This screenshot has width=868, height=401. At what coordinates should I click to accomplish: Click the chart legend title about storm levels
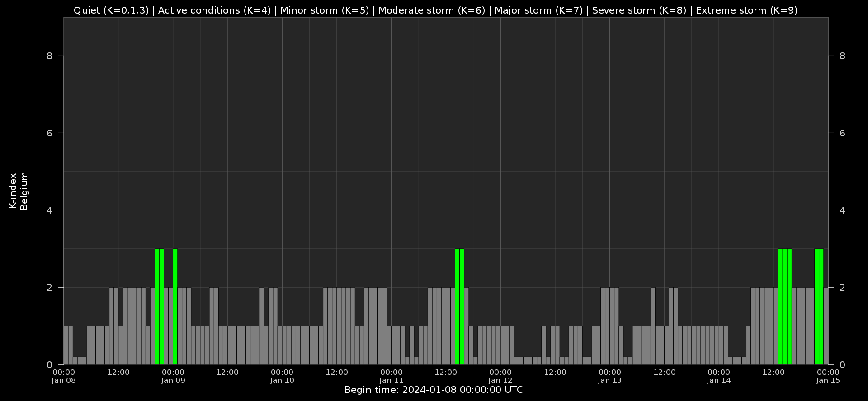(435, 10)
